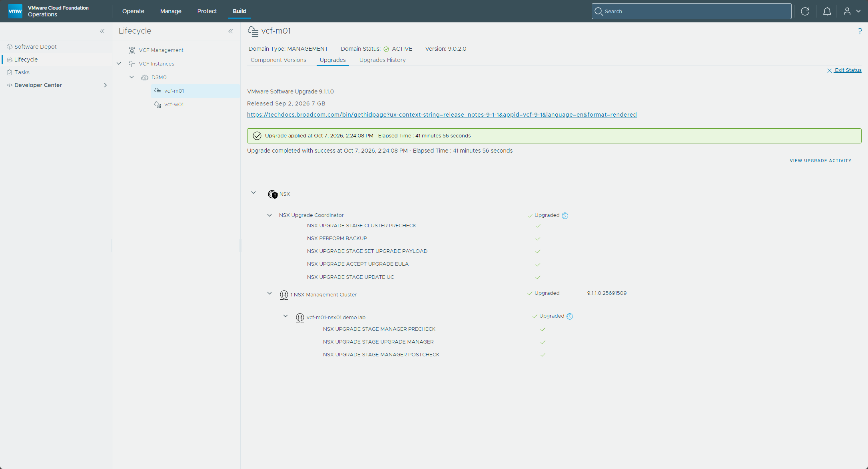Click the D3MO instance cloud icon
The width and height of the screenshot is (868, 469).
click(145, 78)
